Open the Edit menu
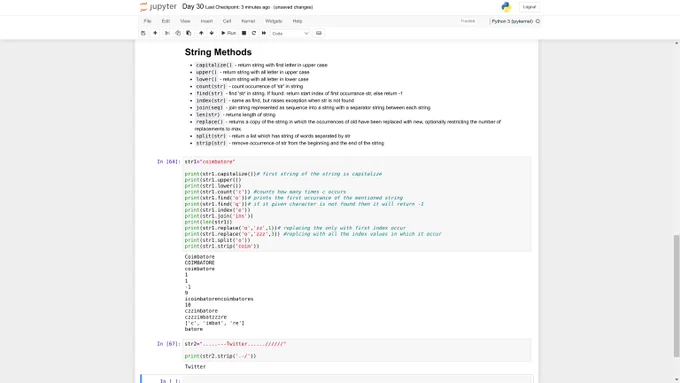Viewport: 680px width, 383px height. (166, 21)
